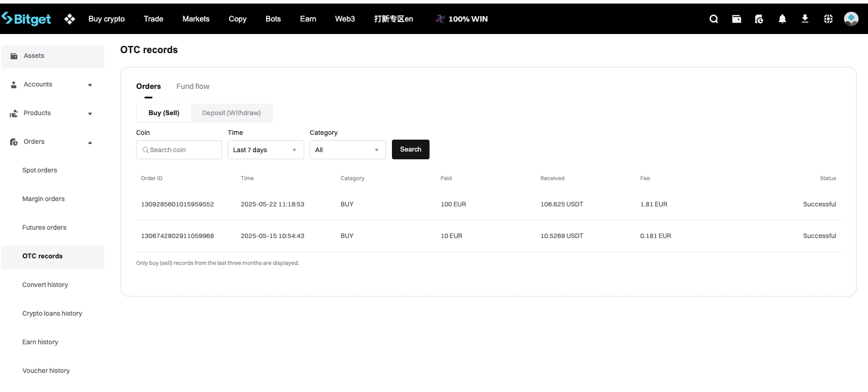Open the Last 7 days time dropdown

tap(265, 150)
